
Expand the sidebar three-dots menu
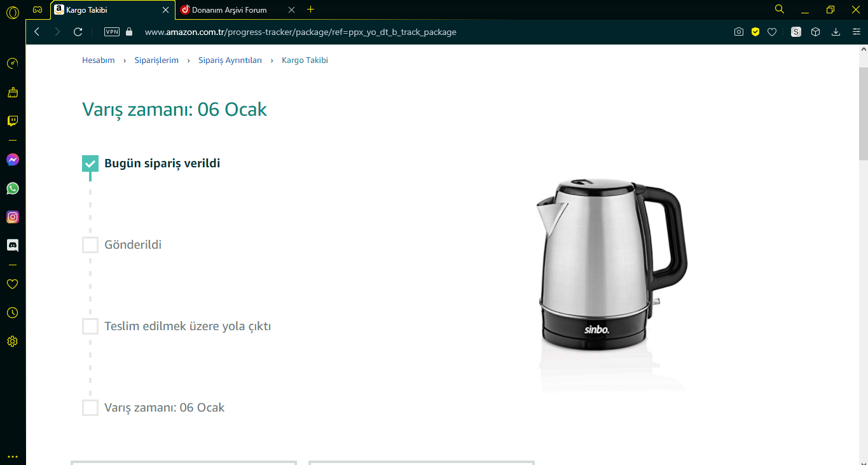[13, 457]
